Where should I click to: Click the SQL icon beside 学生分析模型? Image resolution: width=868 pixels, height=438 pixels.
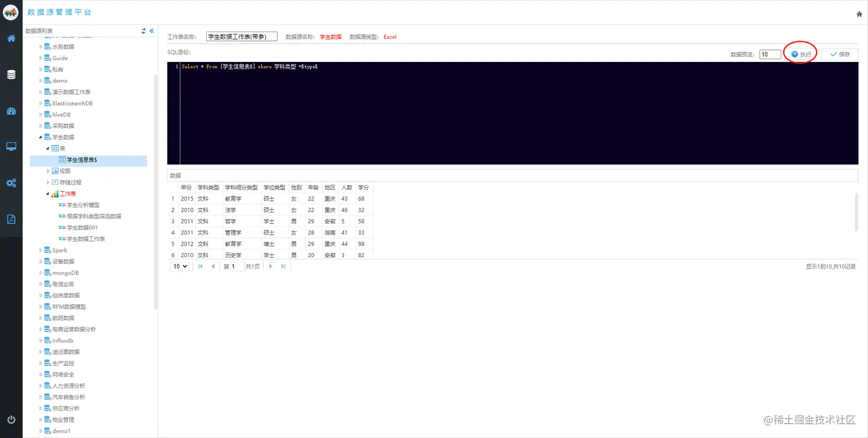point(62,205)
